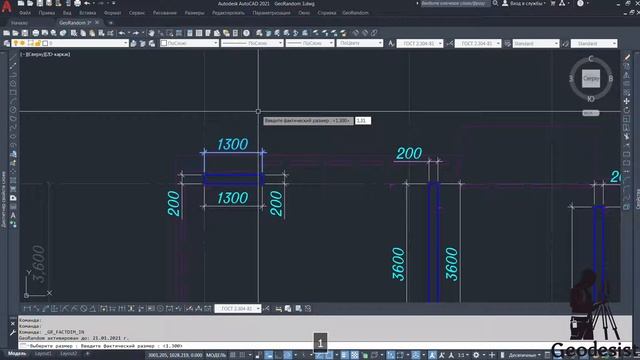Toggle snap mode in status bar
Viewport: 640px width, 360px height.
pyautogui.click(x=242, y=355)
